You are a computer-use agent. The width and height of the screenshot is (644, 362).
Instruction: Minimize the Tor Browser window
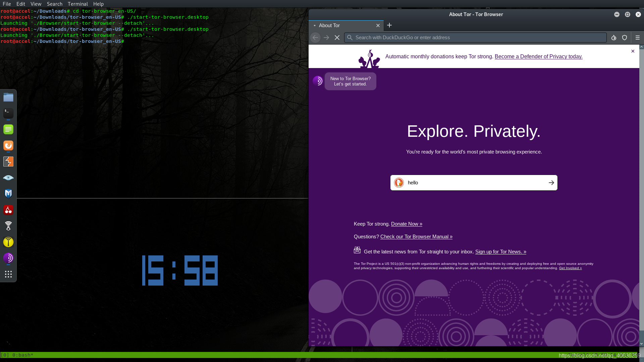[x=617, y=14]
